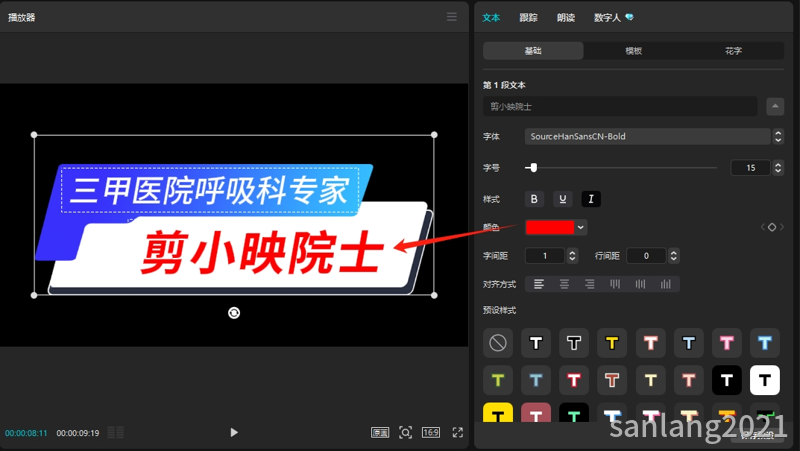Open the 数字人 tab

click(x=613, y=17)
